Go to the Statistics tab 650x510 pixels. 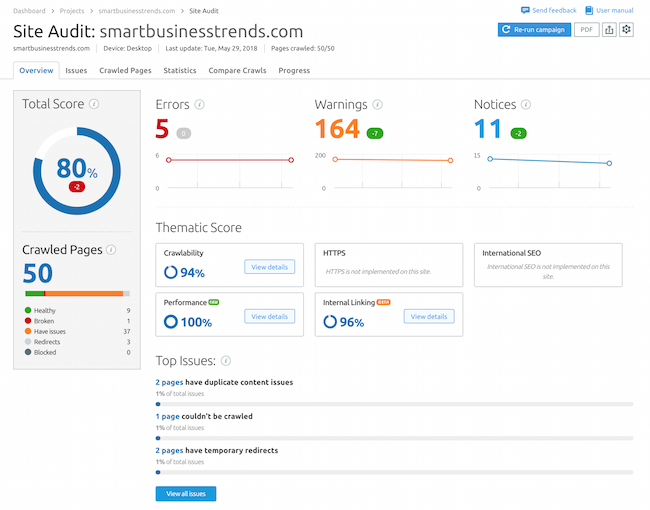tap(179, 70)
